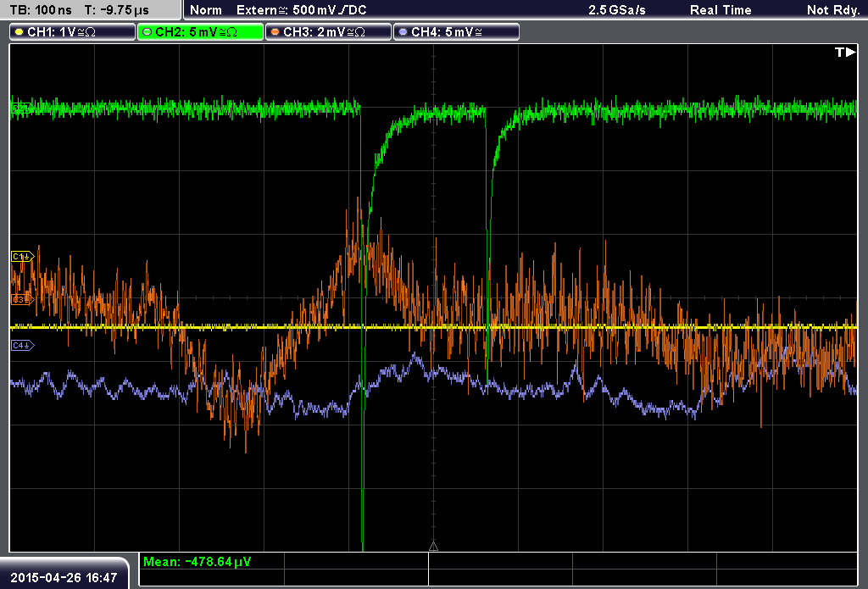Click the Extern 500 mV DC trigger source
Image resolution: width=868 pixels, height=589 pixels.
[301, 10]
